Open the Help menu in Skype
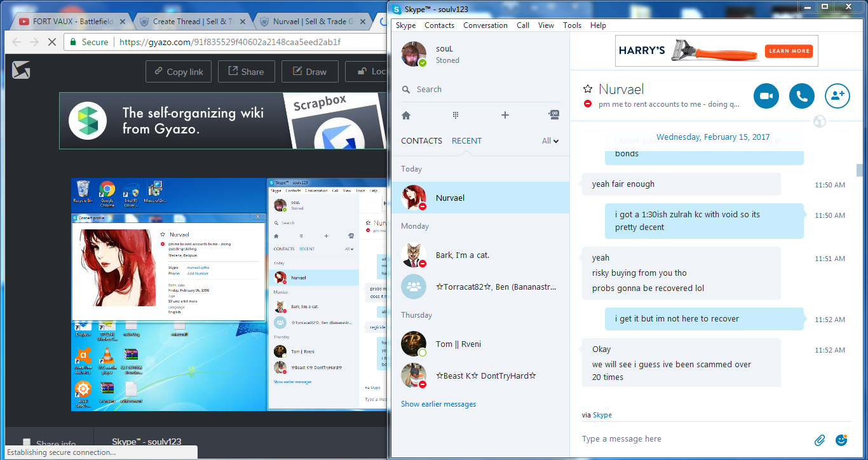868x460 pixels. click(598, 25)
